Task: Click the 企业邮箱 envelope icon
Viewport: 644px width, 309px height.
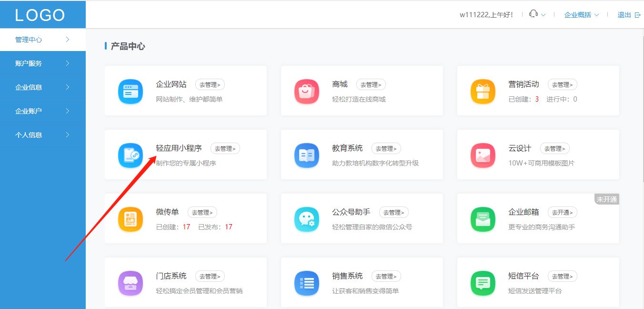Action: 483,219
